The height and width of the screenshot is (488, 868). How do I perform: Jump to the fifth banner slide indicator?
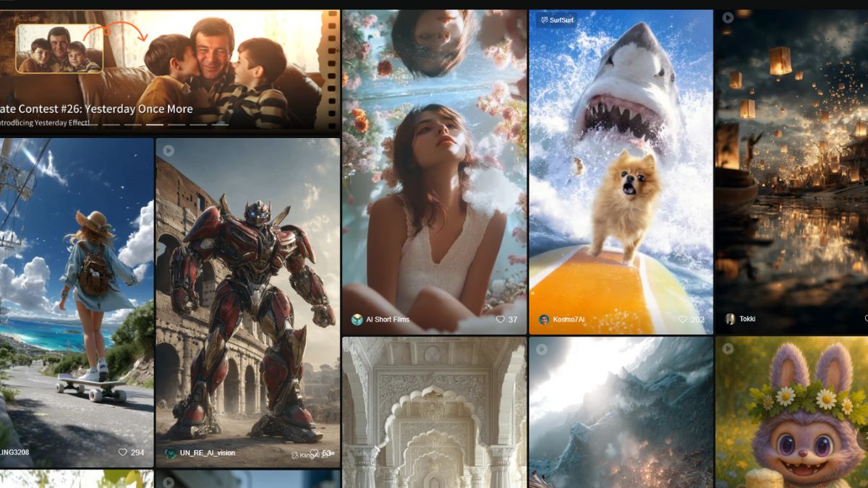pos(178,124)
